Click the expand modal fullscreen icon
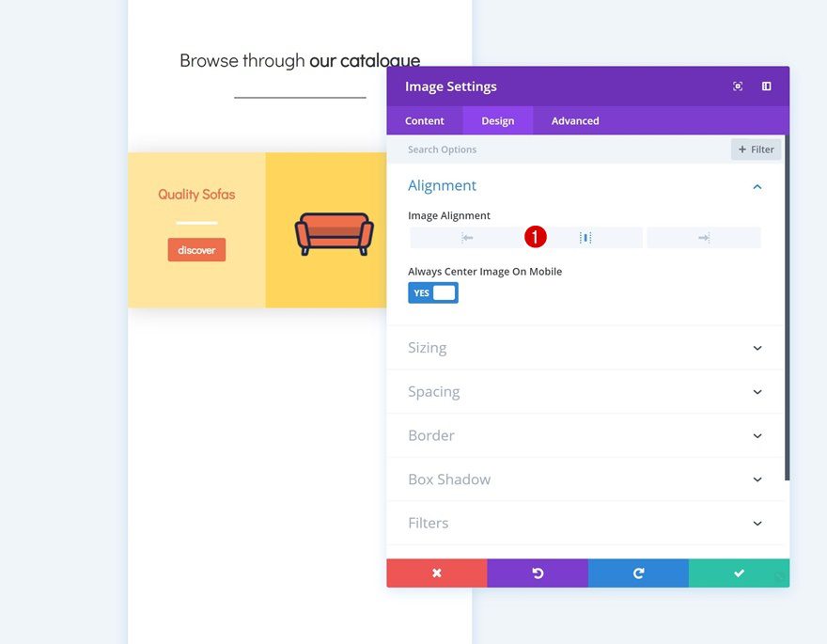Viewport: 827px width, 644px height. click(x=738, y=86)
